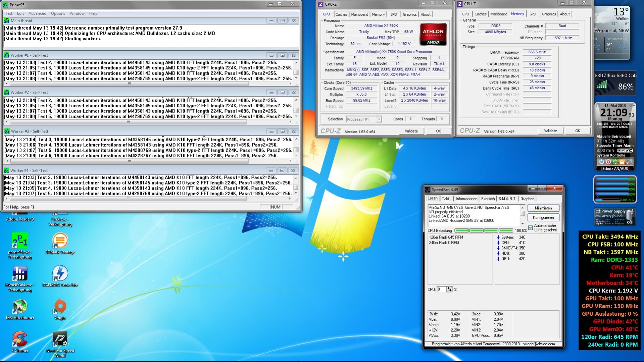Click OK in the CPU-Z processor window
Screen dimensions: 644x362
[x=438, y=131]
